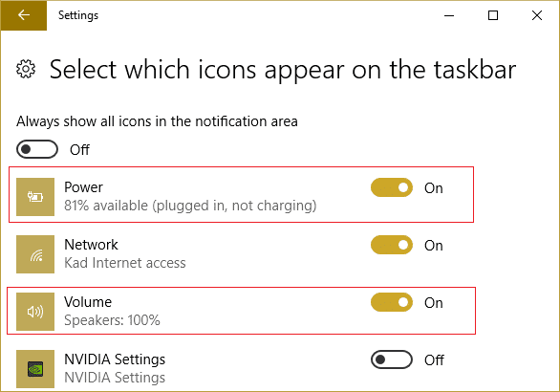Click the NVIDIA Settings icon tile
This screenshot has width=560, height=392.
point(35,369)
